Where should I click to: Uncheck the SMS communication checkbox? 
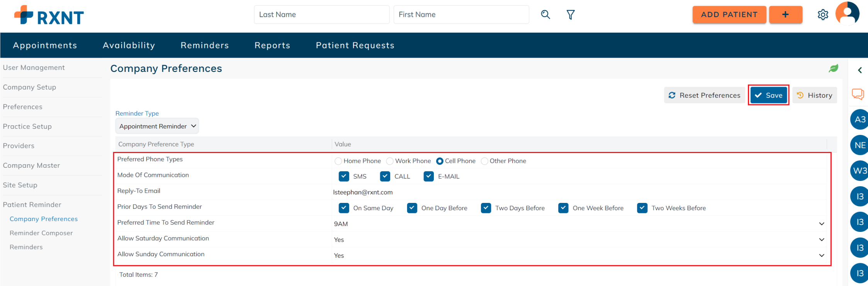pyautogui.click(x=344, y=176)
